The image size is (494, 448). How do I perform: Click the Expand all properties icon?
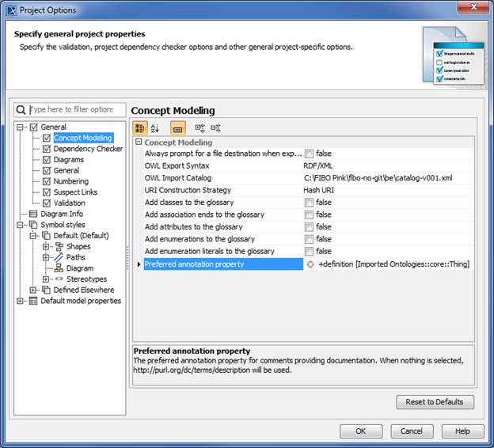[199, 128]
